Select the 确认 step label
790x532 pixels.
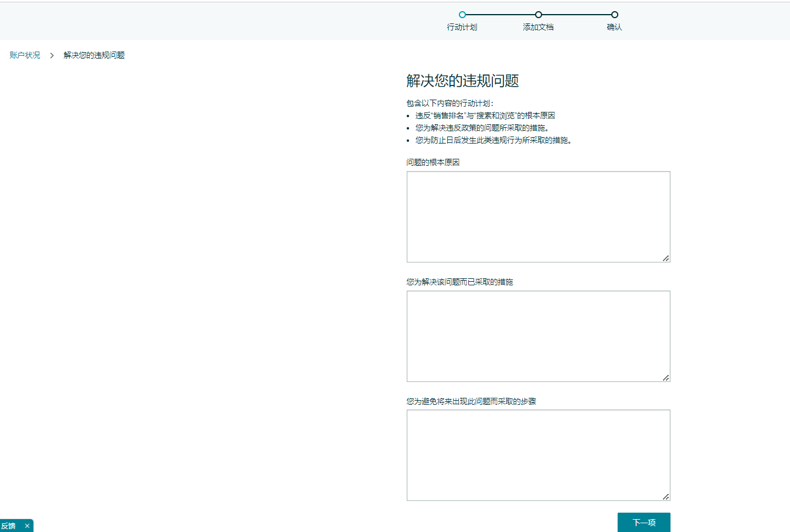coord(614,27)
